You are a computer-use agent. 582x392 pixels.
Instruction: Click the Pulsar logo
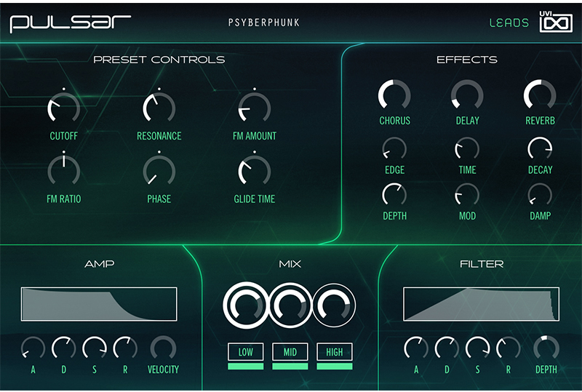[x=70, y=23]
